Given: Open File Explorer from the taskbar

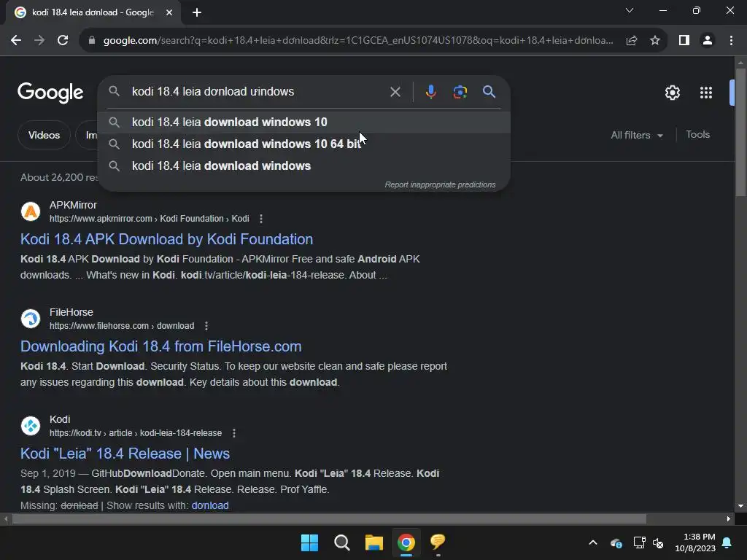Looking at the screenshot, I should point(374,542).
